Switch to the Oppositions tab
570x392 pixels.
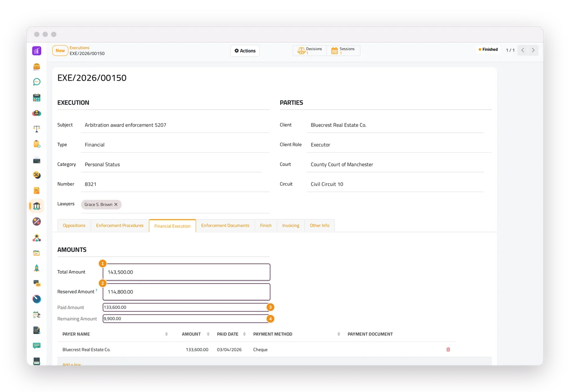click(74, 226)
